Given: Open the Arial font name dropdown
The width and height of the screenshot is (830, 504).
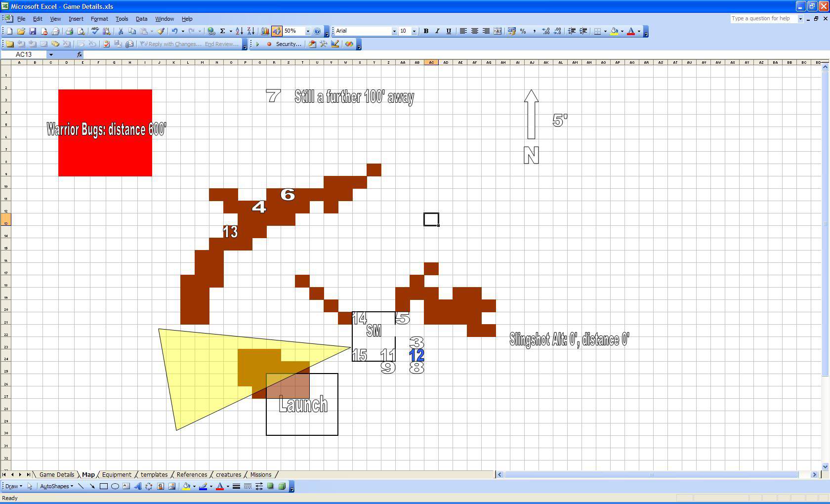Looking at the screenshot, I should 394,31.
